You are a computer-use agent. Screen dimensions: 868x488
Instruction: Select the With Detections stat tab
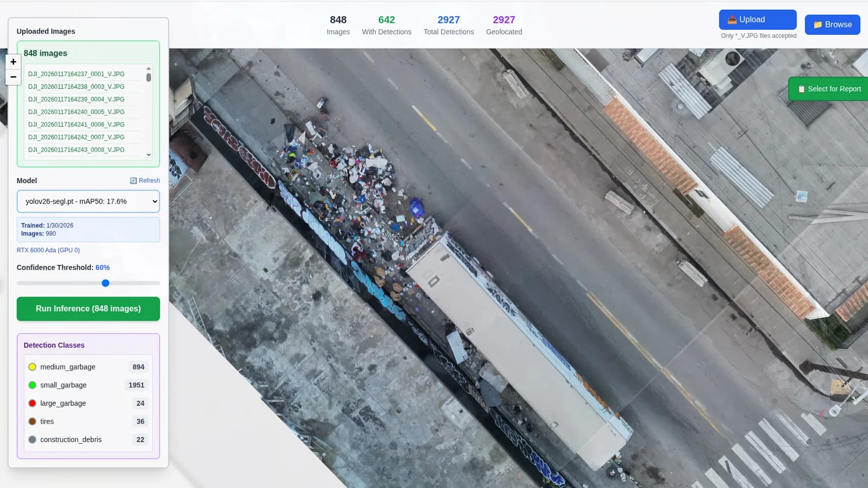coord(387,25)
